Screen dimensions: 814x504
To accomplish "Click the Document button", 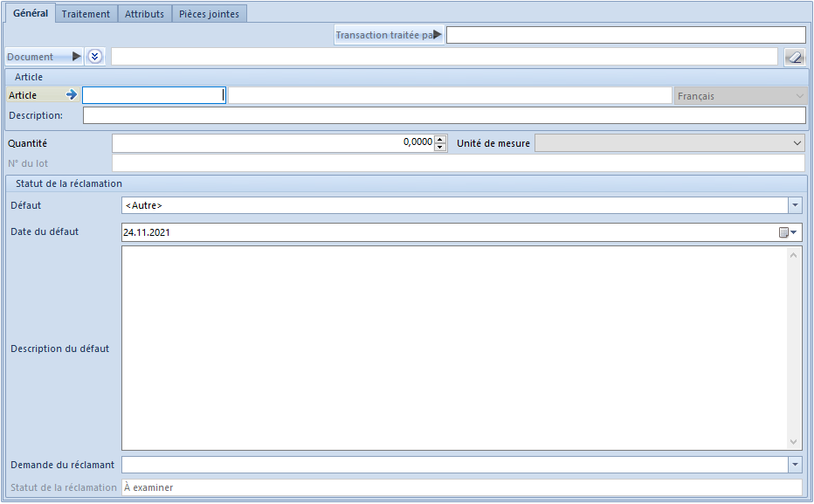I will pos(45,57).
